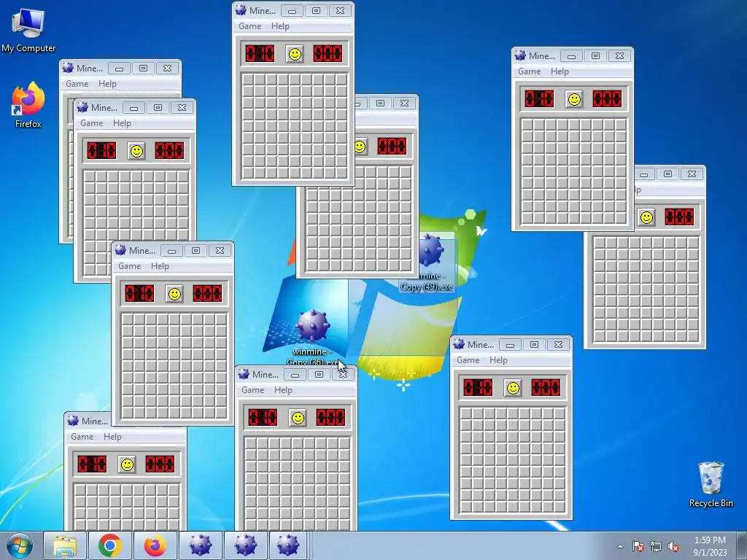The width and height of the screenshot is (747, 560).
Task: Open Help menu in left-middle overlapping Minesweeper window
Action: (160, 266)
